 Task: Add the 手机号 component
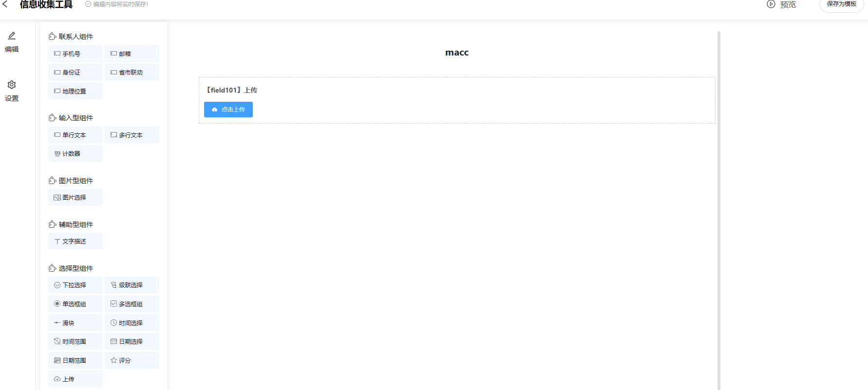(75, 54)
